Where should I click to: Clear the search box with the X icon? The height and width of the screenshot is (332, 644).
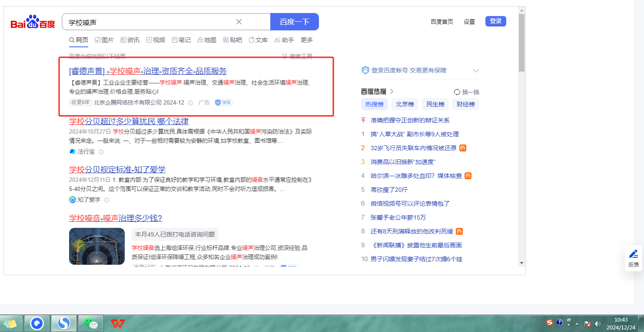tap(239, 22)
